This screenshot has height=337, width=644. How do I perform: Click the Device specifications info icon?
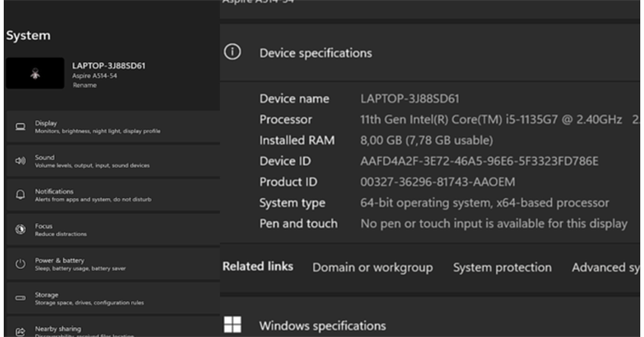point(232,52)
